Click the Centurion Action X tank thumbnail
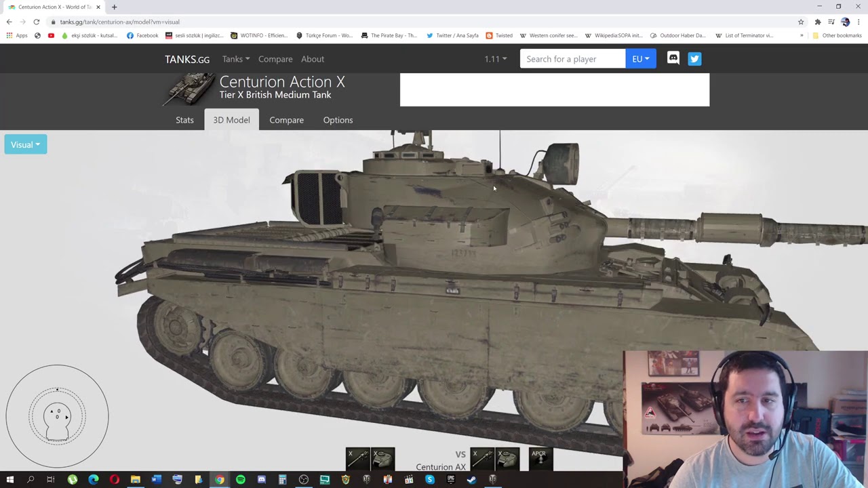The height and width of the screenshot is (488, 868). tap(188, 90)
